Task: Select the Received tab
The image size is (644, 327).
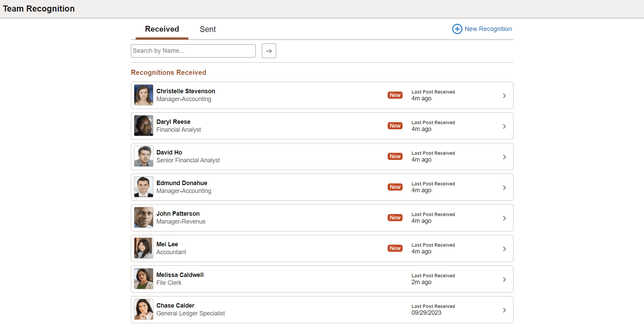Action: (162, 29)
